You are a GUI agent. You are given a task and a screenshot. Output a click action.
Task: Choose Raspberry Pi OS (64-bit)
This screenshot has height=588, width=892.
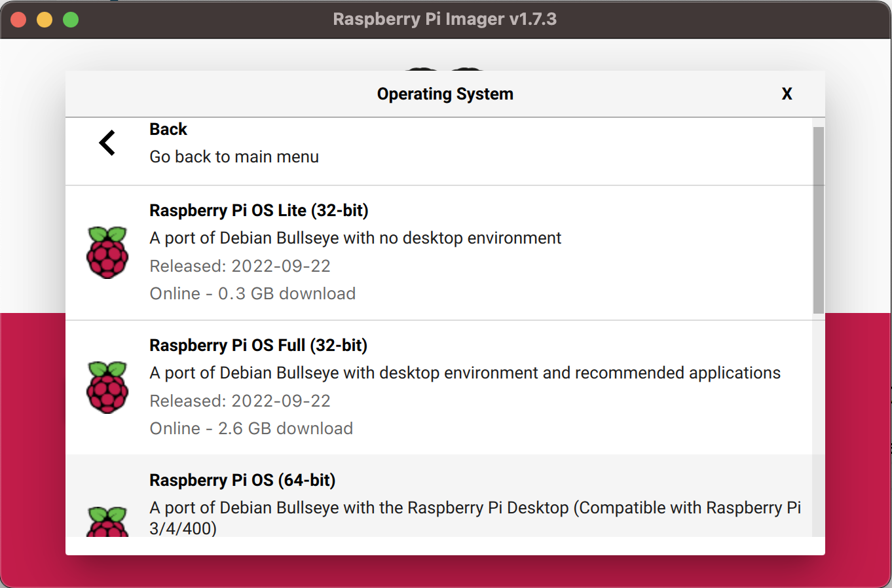point(439,496)
